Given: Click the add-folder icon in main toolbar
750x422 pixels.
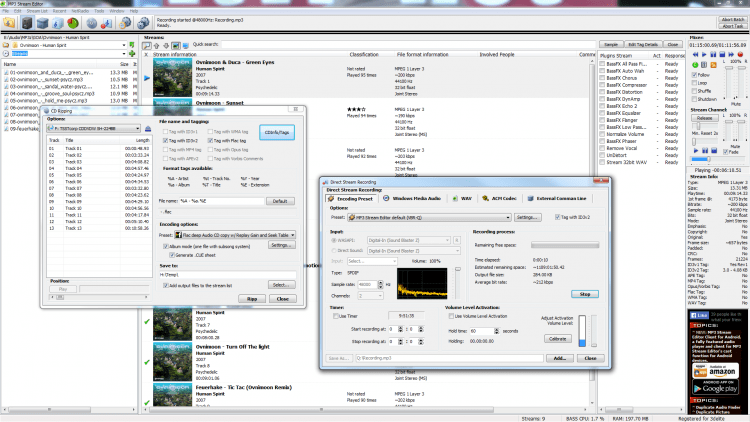Looking at the screenshot, I should pos(9,22).
